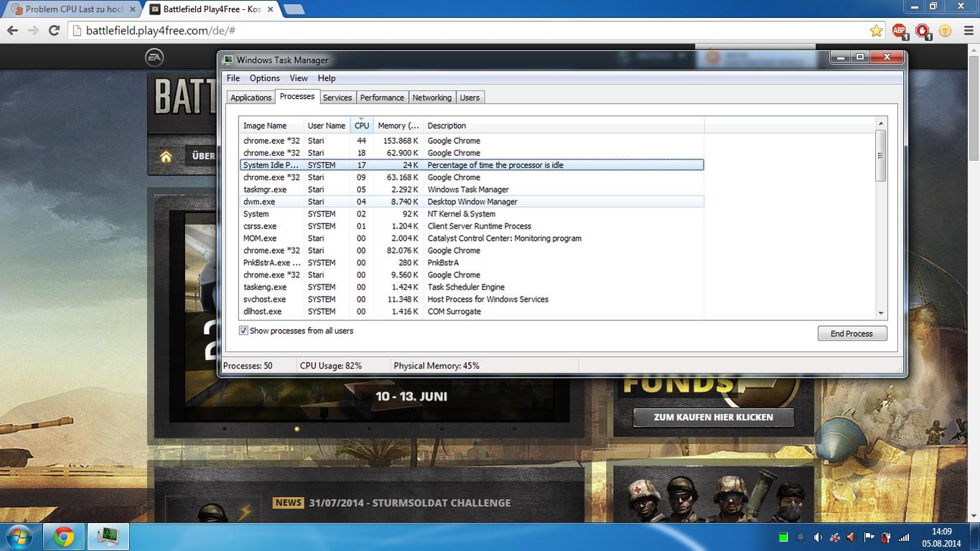980x551 pixels.
Task: Click Chrome icon in the taskbar
Action: (64, 537)
